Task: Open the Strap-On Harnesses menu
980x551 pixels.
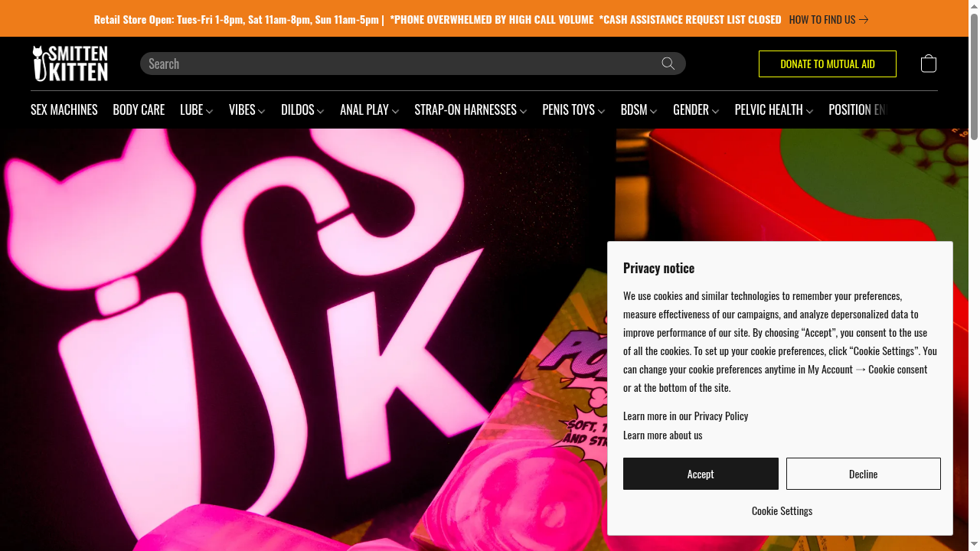Action: pyautogui.click(x=470, y=109)
